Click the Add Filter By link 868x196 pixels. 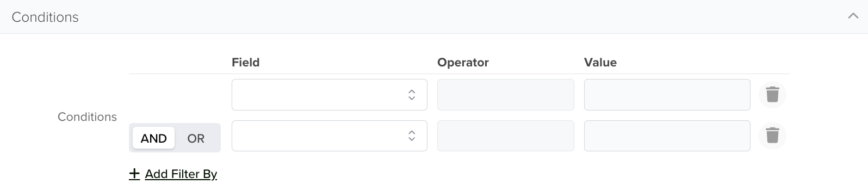click(x=181, y=174)
